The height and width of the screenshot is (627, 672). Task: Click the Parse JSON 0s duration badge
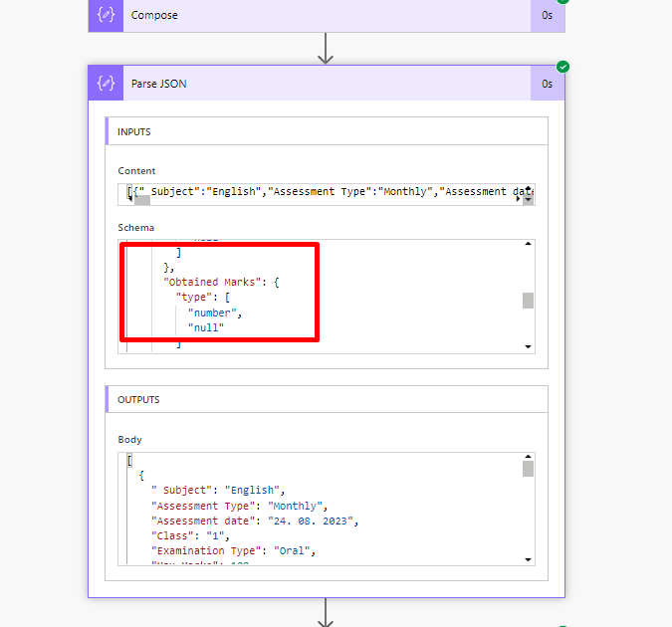pos(547,84)
